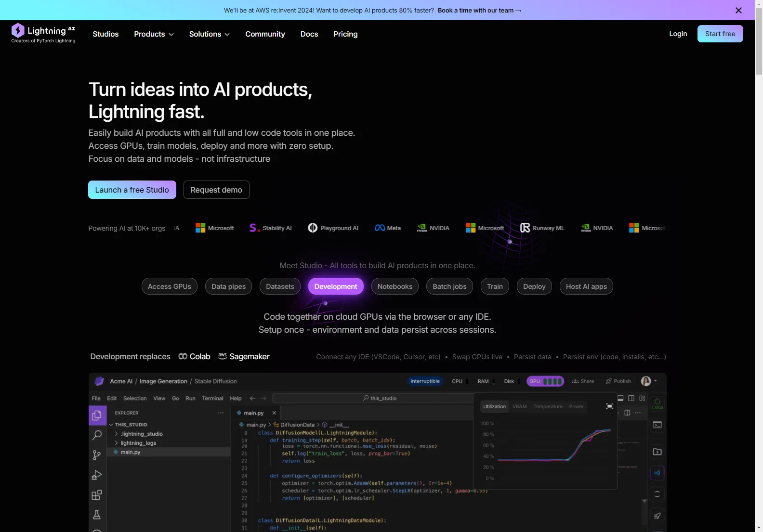The image size is (763, 532).
Task: Open the lightning folder icon in the right rail
Action: [657, 452]
